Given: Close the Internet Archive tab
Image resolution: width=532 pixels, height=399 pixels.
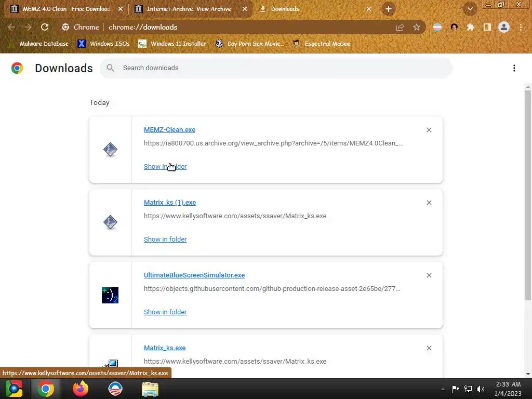Looking at the screenshot, I should (245, 9).
